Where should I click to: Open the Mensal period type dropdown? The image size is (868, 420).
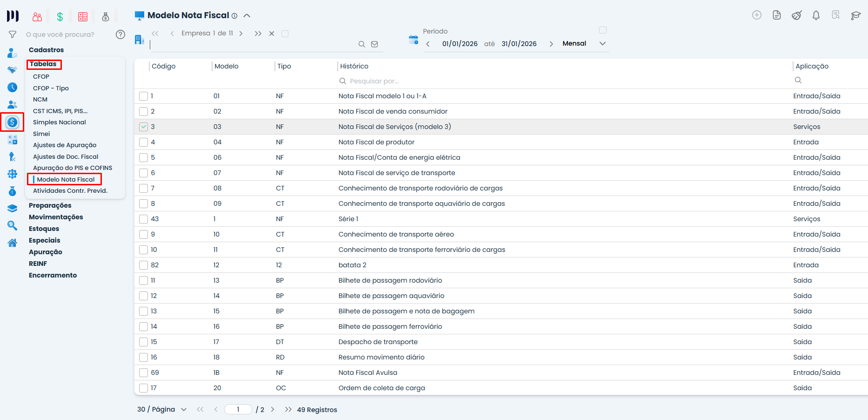[x=585, y=43]
